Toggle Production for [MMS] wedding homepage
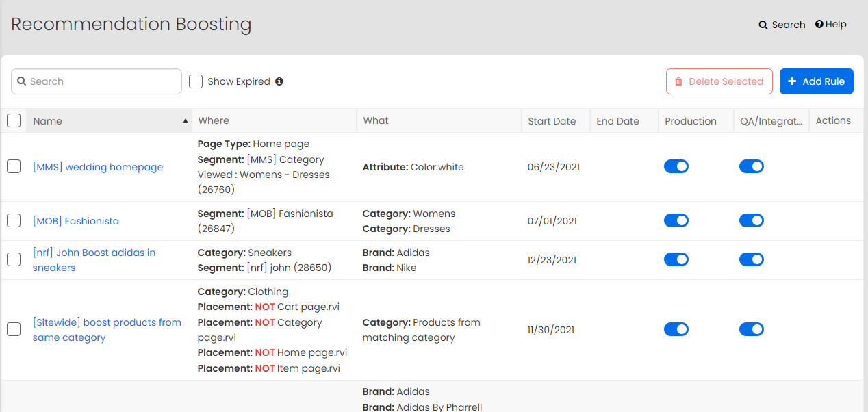This screenshot has width=868, height=412. 676,166
